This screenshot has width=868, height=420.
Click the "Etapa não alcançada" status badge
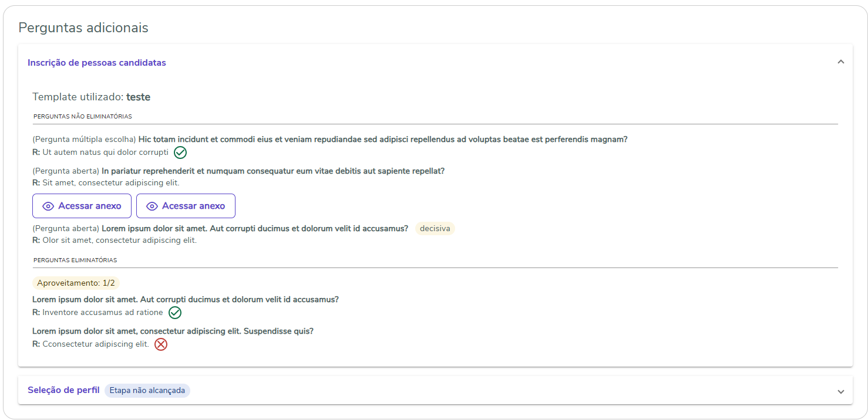(x=147, y=391)
